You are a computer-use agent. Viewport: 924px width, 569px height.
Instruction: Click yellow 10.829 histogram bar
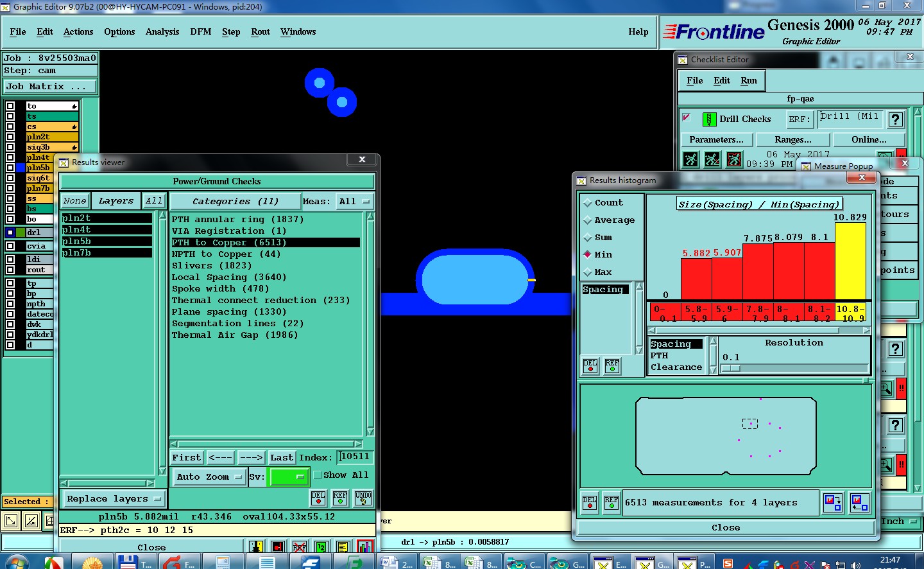pyautogui.click(x=850, y=261)
